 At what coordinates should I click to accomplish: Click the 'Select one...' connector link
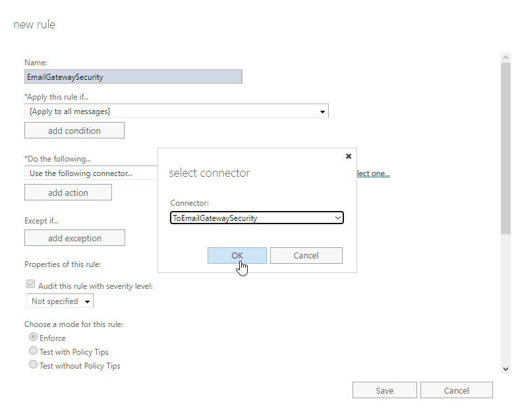pyautogui.click(x=373, y=173)
